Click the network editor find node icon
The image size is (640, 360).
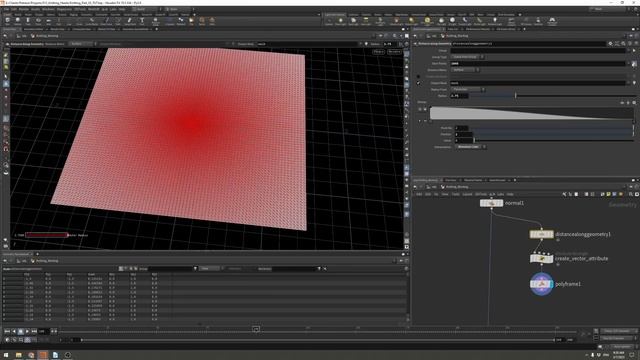pos(631,194)
